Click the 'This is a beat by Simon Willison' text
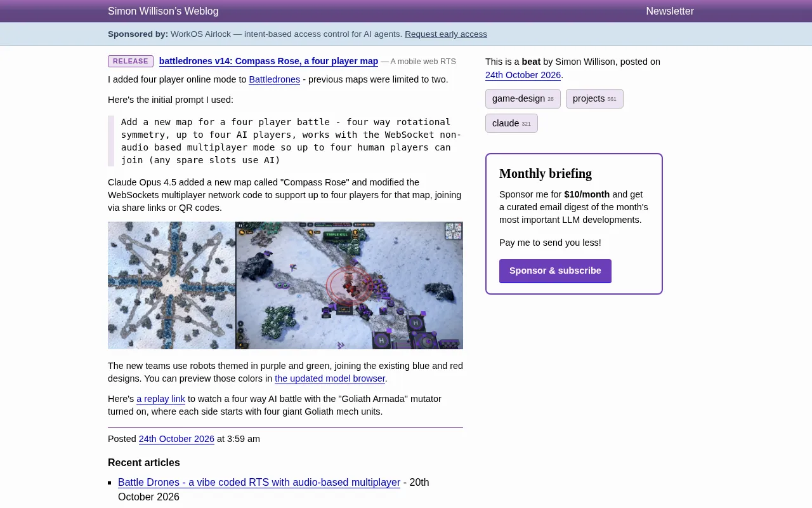Screen dimensions: 812x508 tap(573, 62)
